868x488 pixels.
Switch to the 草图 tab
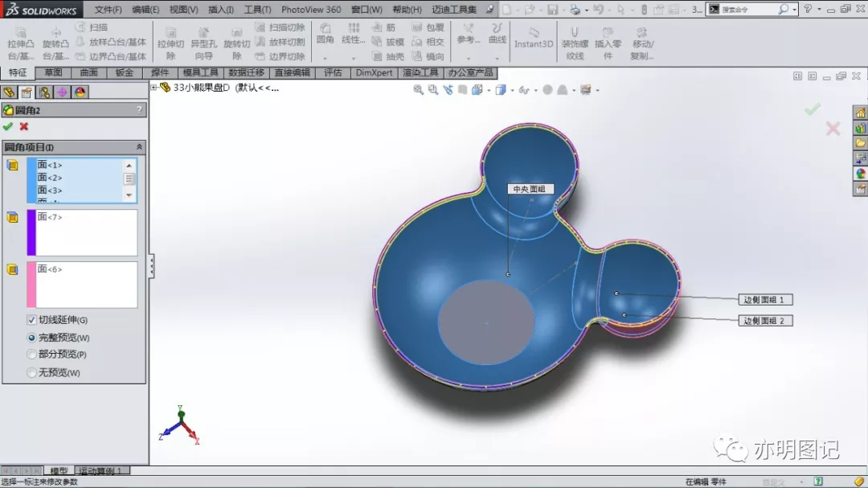click(x=53, y=72)
